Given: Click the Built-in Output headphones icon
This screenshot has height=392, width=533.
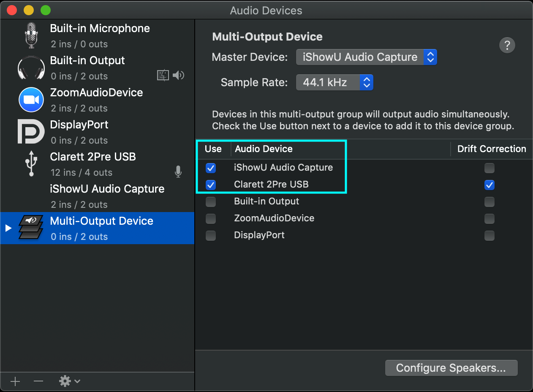Looking at the screenshot, I should tap(31, 68).
